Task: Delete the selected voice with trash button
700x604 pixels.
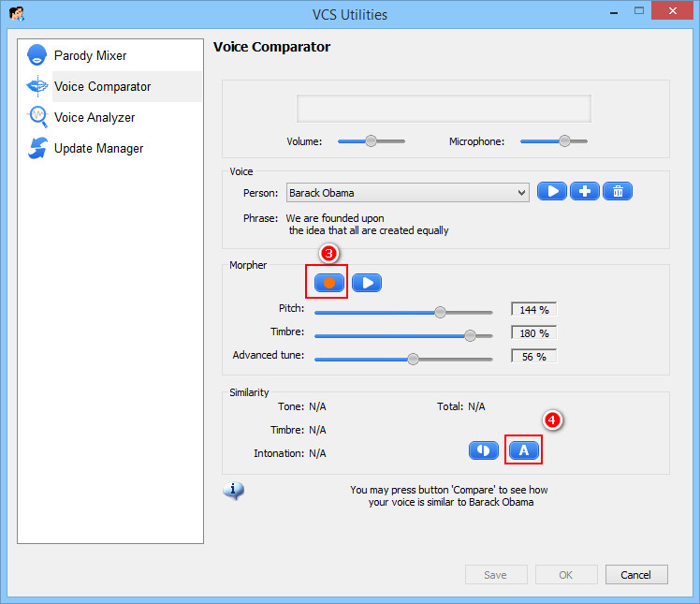Action: point(618,191)
